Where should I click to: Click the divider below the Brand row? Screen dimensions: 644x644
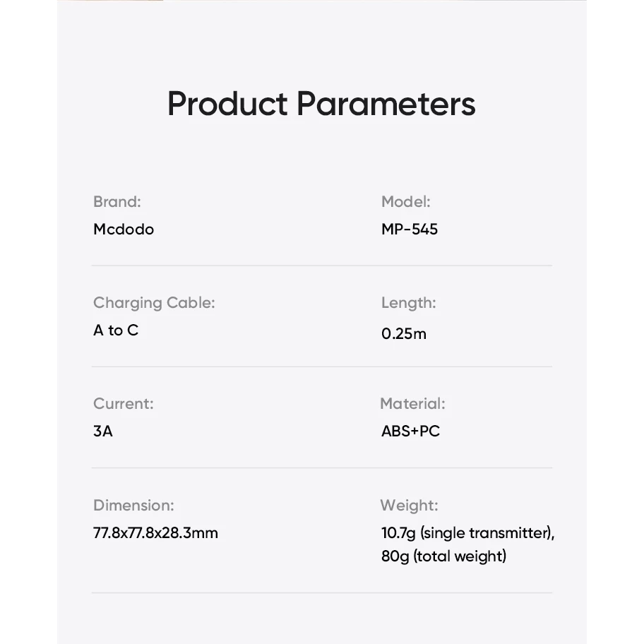coord(321,266)
